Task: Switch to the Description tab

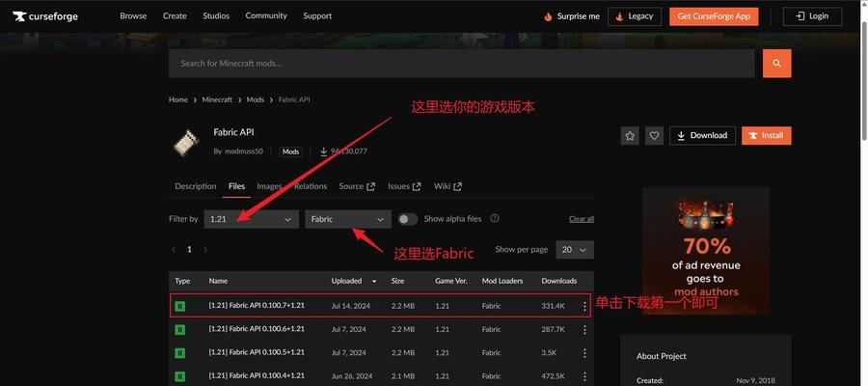Action: tap(196, 186)
